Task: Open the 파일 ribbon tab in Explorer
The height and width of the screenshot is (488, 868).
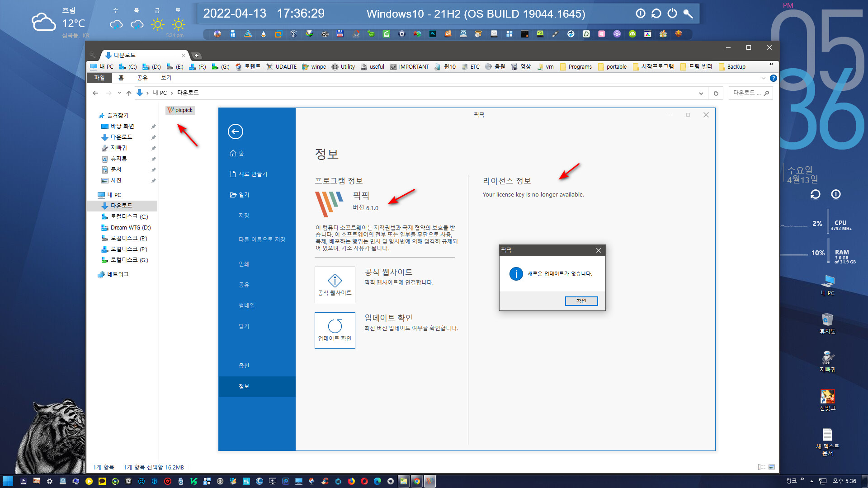Action: point(99,78)
